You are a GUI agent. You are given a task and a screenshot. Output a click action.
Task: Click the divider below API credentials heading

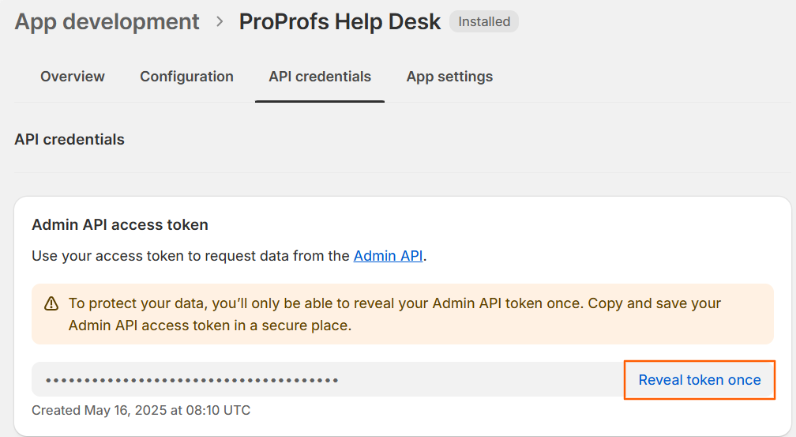(x=398, y=172)
